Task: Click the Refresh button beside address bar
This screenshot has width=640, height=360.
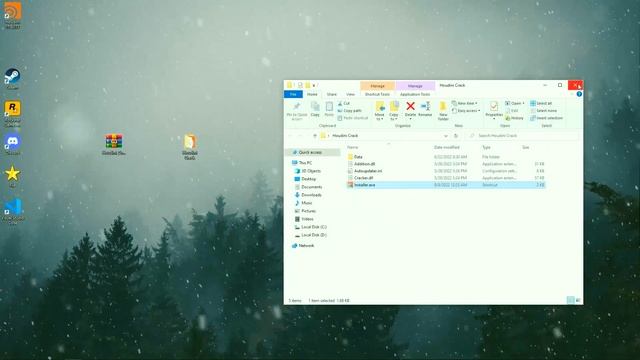Action: click(456, 136)
